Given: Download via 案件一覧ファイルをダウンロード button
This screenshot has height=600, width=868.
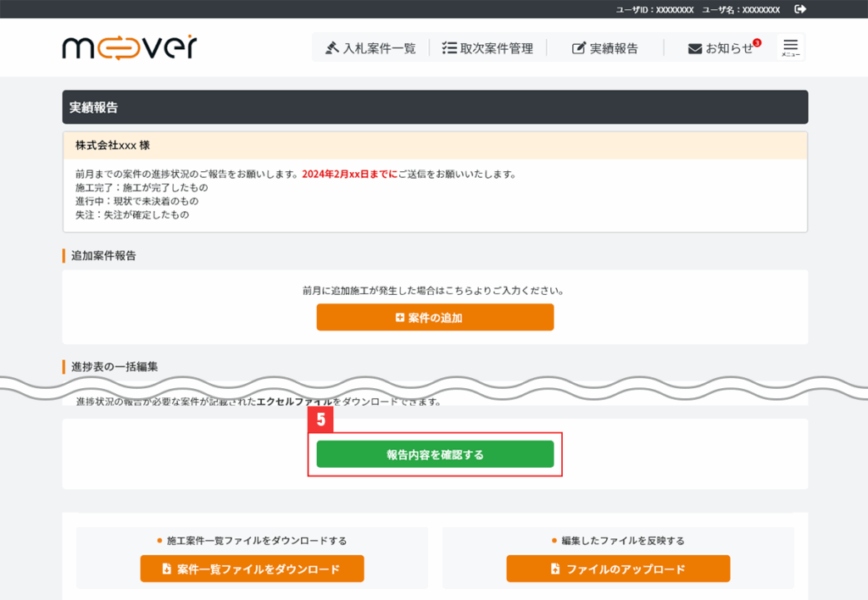Looking at the screenshot, I should point(252,569).
